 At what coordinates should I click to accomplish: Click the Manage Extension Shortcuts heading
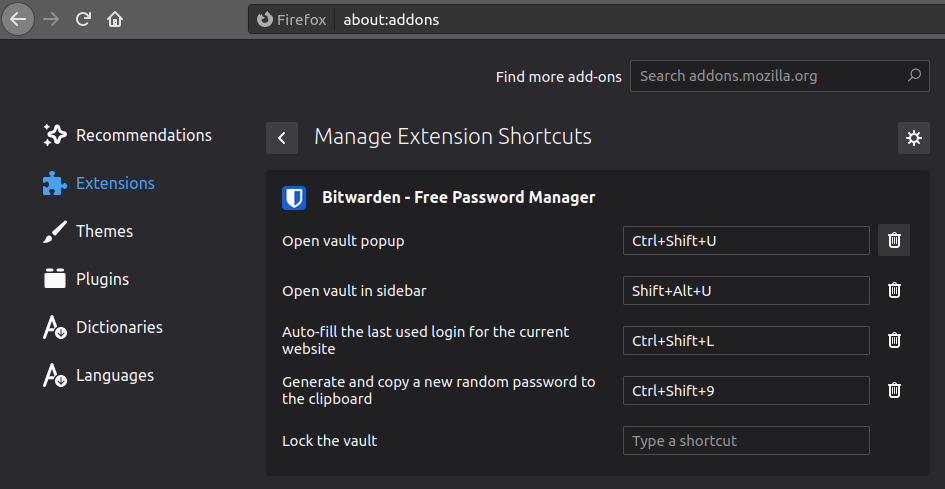(x=453, y=137)
